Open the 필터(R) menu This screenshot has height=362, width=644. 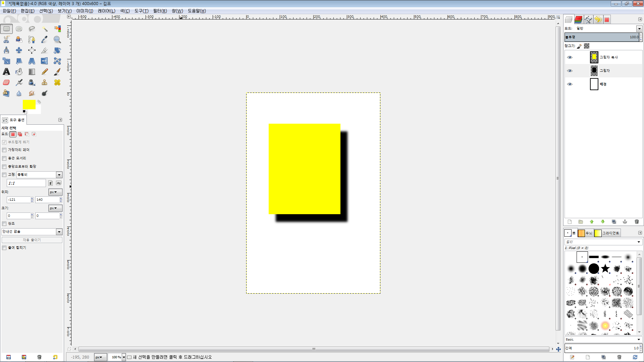(160, 11)
